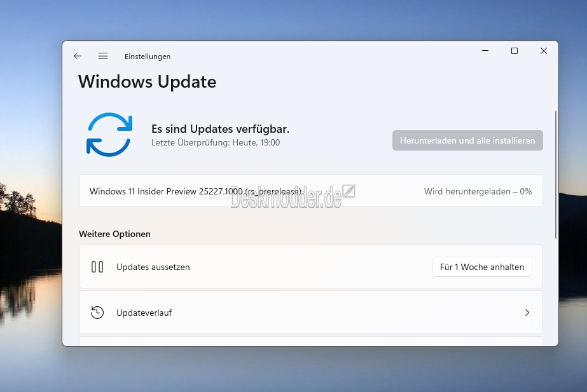587x392 pixels.
Task: Click the blue update sync icon
Action: click(109, 134)
